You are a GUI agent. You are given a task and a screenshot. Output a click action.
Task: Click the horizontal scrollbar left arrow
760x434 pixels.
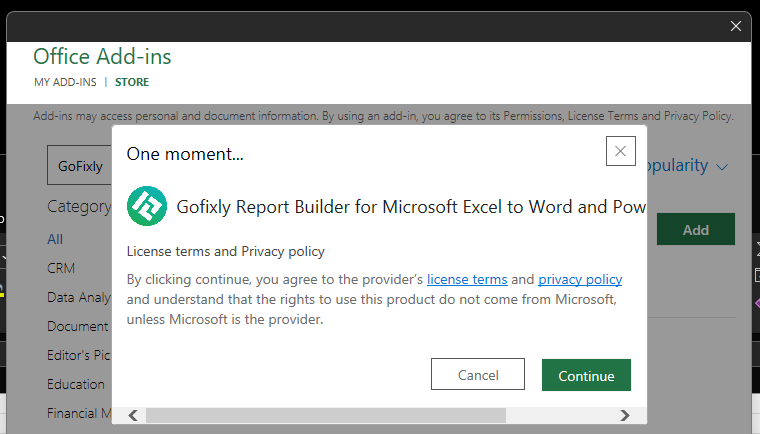pos(133,415)
